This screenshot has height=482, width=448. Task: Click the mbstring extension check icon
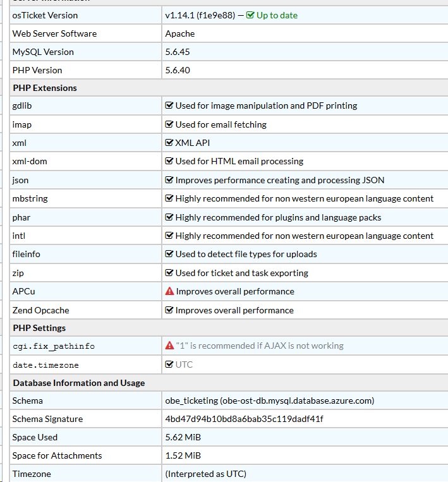169,198
